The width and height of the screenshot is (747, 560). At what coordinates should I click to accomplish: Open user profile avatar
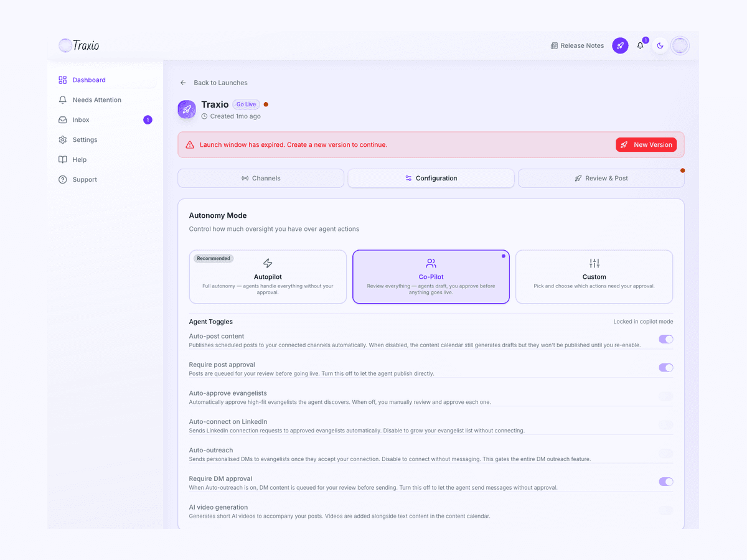[680, 45]
